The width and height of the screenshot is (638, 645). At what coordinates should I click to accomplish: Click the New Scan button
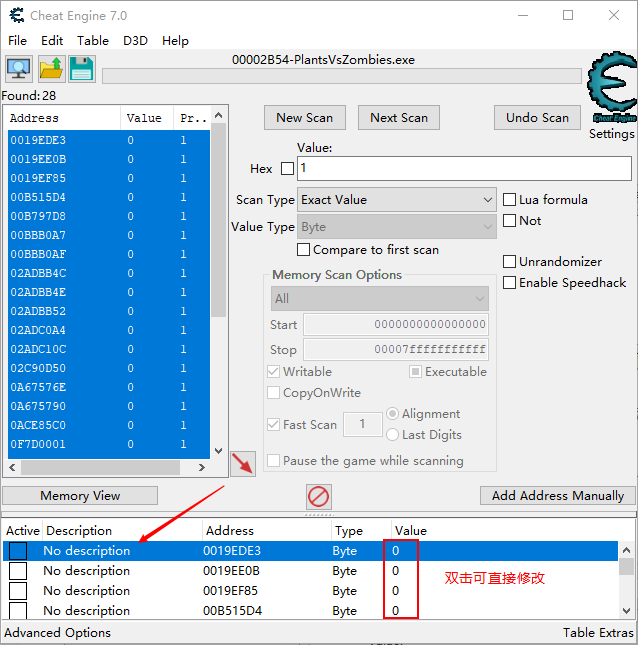coord(305,118)
